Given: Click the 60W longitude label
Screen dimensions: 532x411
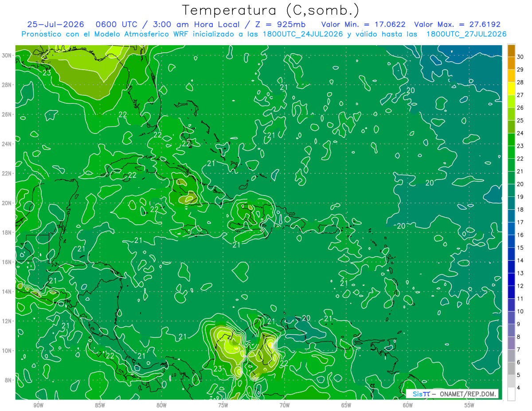Looking at the screenshot, I should click(408, 405).
